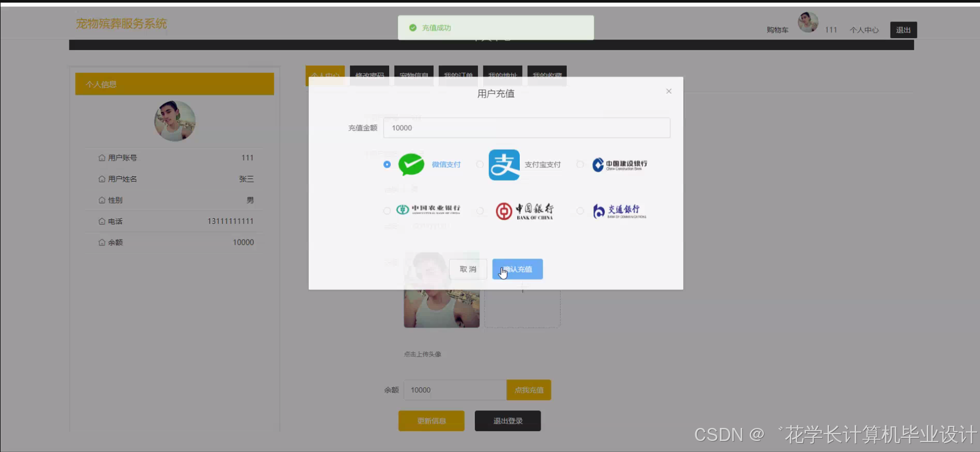980x452 pixels.
Task: Click the 充值金额 input field
Action: click(x=527, y=128)
